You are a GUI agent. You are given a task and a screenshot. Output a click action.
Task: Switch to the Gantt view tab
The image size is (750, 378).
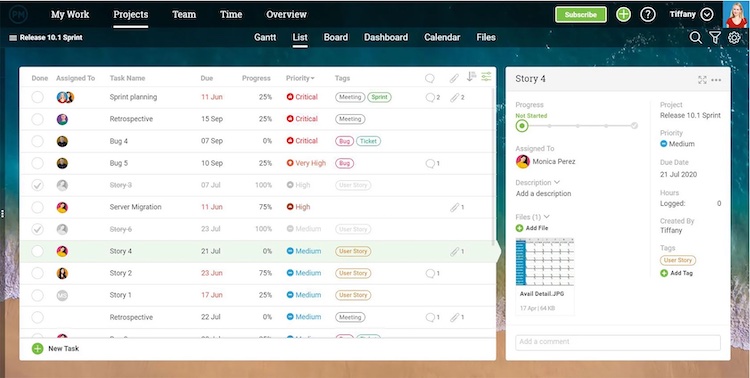[x=265, y=37]
